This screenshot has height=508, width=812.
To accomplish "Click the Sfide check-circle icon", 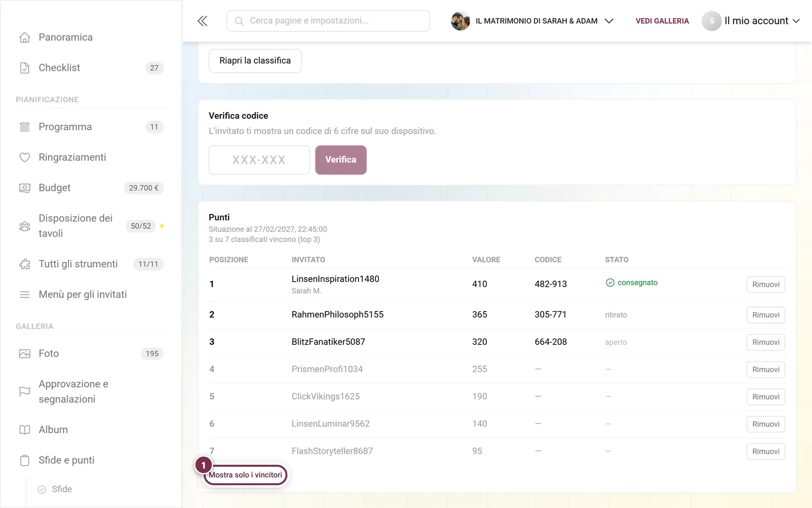I will (x=42, y=489).
